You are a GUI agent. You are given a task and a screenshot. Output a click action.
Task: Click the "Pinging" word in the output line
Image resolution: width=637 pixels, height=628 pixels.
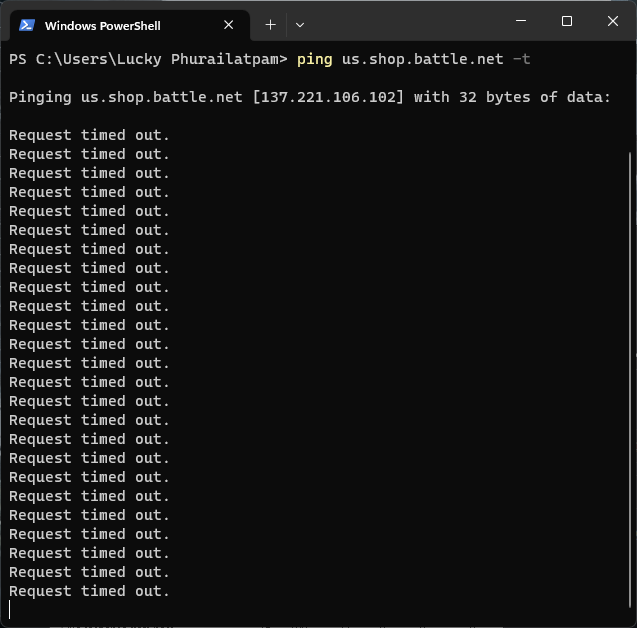tap(40, 97)
